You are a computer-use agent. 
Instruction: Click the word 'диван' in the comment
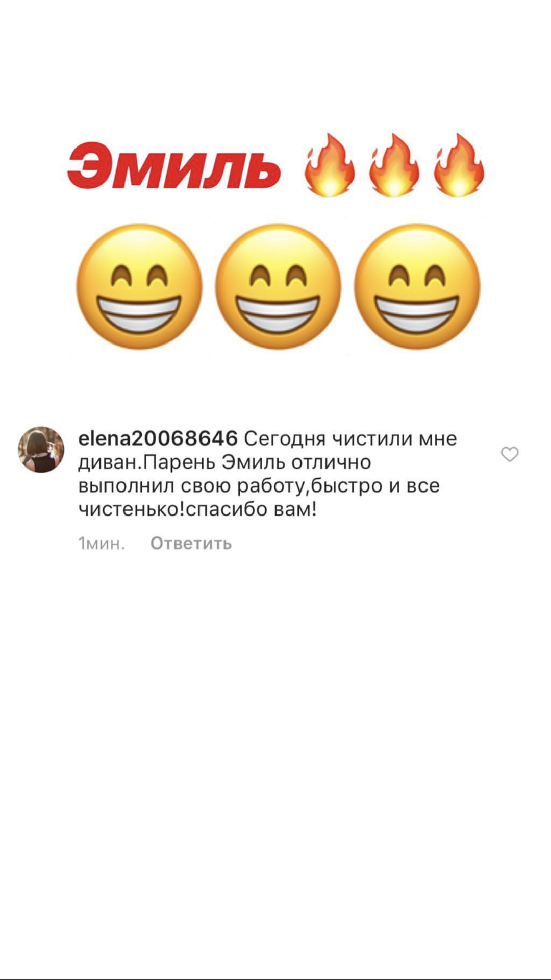108,462
